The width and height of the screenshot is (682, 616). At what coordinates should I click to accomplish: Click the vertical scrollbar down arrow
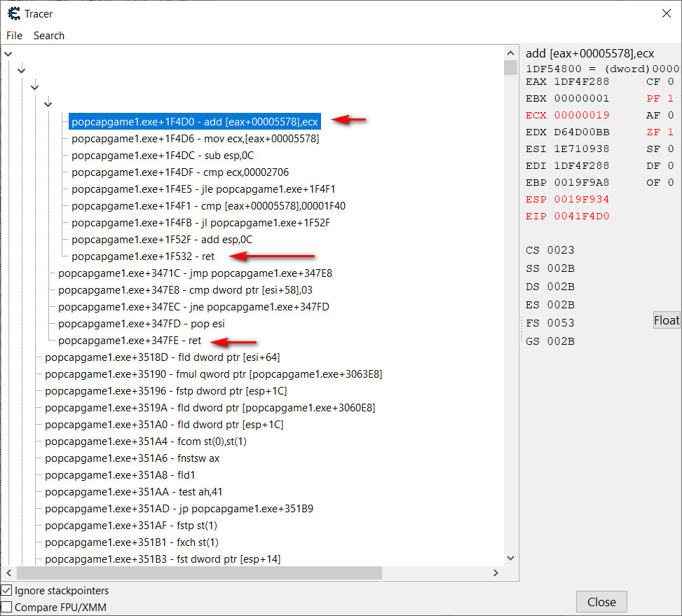pos(511,558)
